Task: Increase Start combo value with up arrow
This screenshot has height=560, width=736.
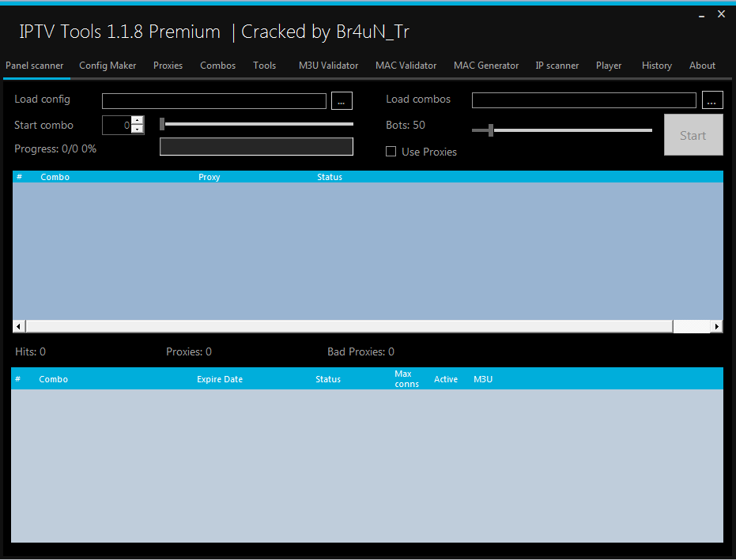Action: 137,121
